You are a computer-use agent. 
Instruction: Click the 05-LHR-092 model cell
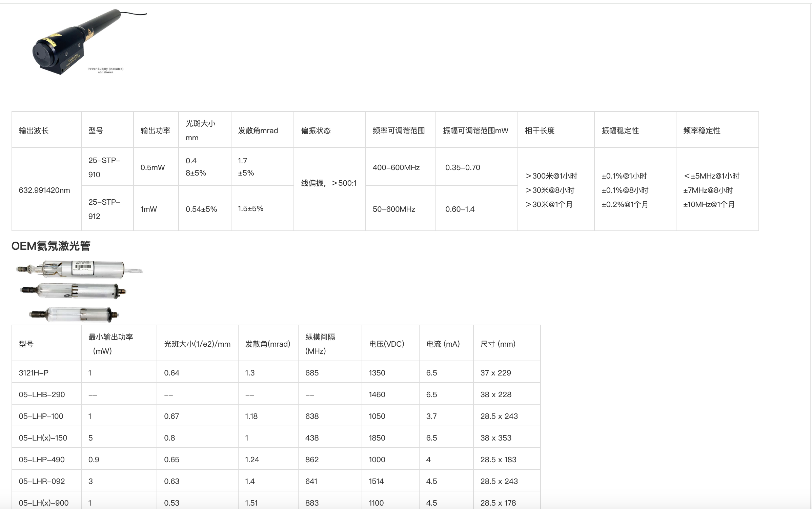coord(42,481)
